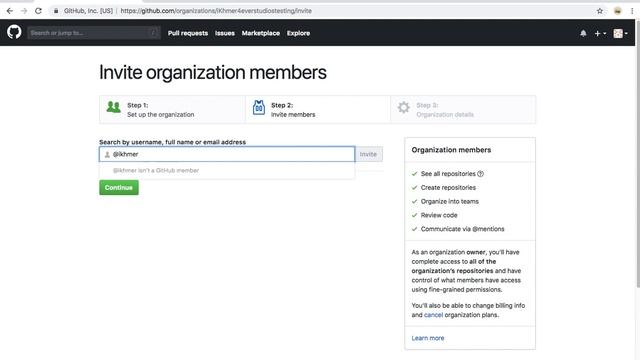Open Marketplace in the header
Viewport: 640px width, 360px height.
(261, 33)
